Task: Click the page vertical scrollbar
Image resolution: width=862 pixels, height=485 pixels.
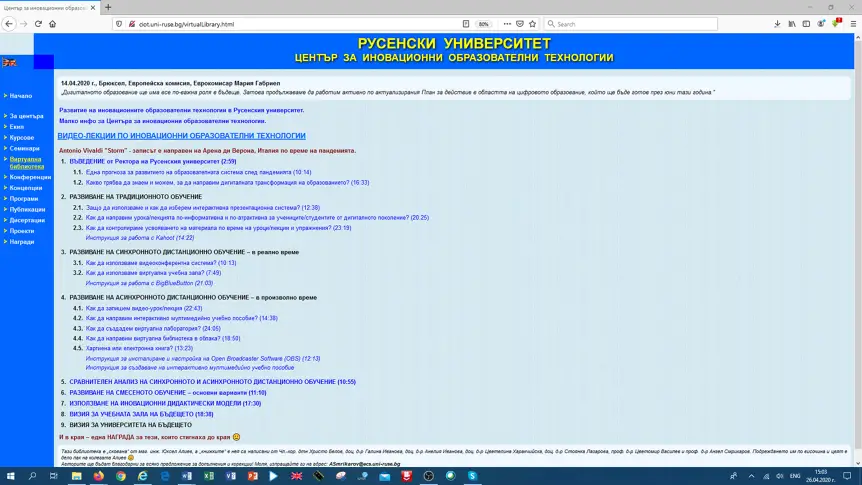Action: pyautogui.click(x=858, y=250)
